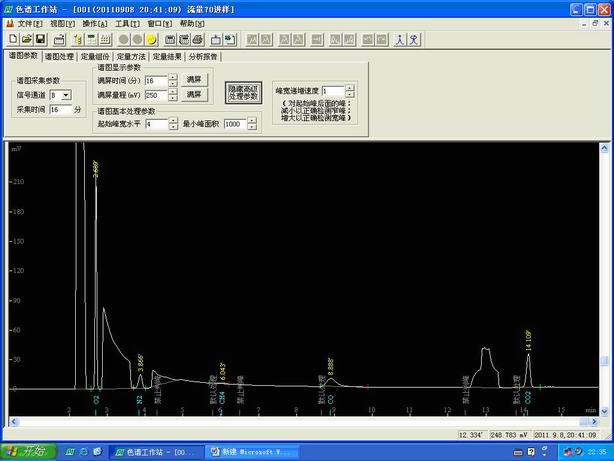Click the Windows 开始 Start button
The height and width of the screenshot is (461, 614).
[29, 452]
